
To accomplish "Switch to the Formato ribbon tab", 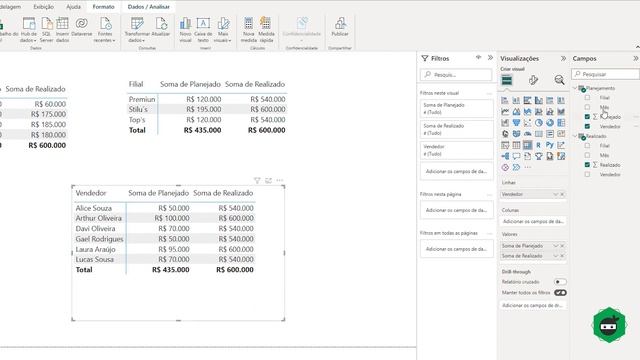I will click(103, 7).
